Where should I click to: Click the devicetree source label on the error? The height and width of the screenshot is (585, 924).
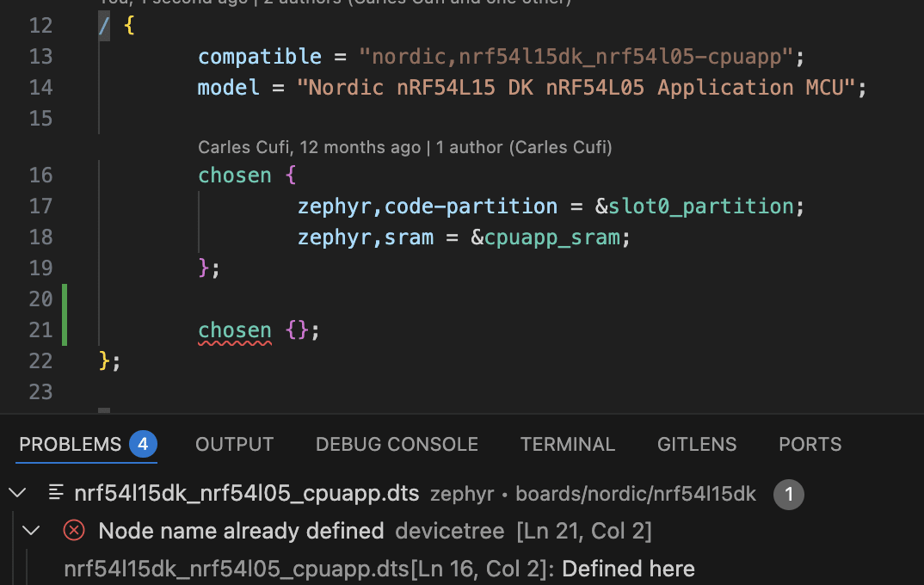(x=449, y=531)
